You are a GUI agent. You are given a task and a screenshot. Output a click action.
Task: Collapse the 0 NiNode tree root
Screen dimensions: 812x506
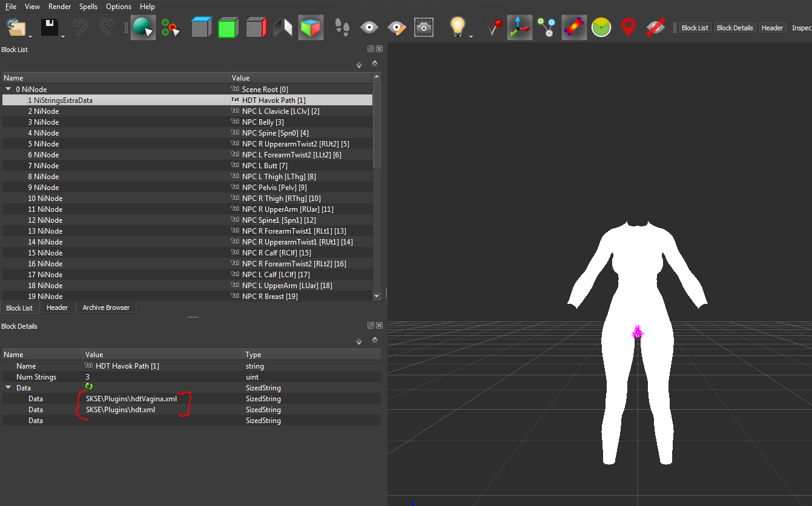[8, 89]
